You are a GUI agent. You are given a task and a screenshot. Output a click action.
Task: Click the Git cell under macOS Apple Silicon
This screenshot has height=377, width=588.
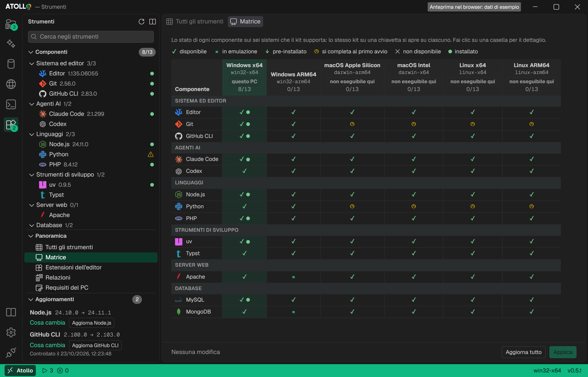pos(352,124)
